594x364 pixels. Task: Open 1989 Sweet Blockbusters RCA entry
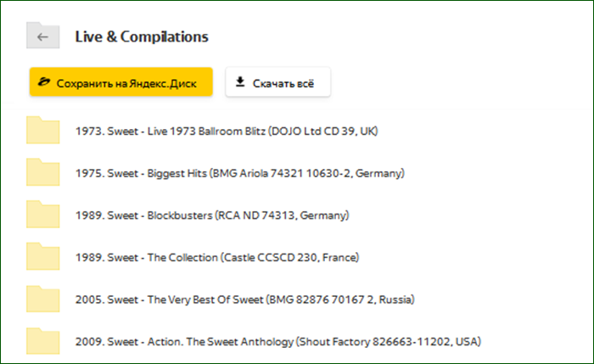pyautogui.click(x=212, y=216)
